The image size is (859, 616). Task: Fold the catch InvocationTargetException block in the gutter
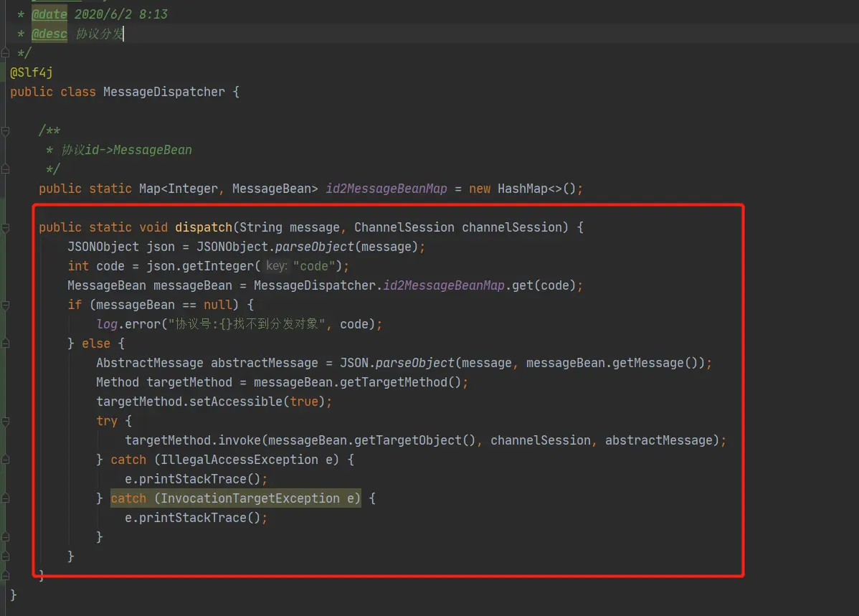coord(6,498)
